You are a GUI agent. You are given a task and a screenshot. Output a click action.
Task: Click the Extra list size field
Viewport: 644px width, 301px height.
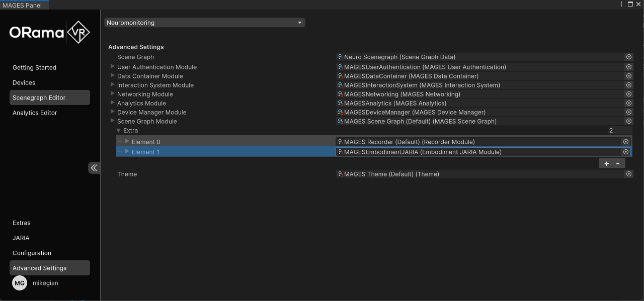pyautogui.click(x=620, y=130)
